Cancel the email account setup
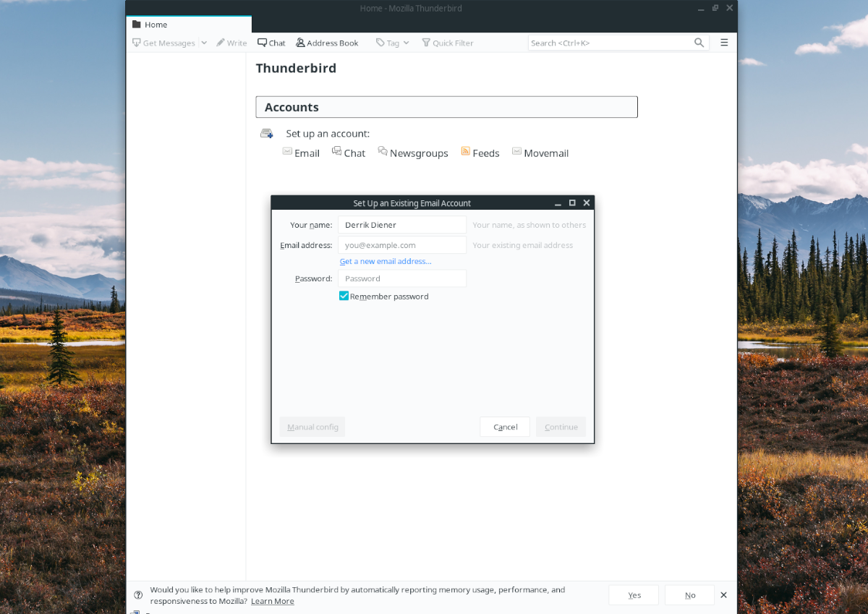 (x=505, y=427)
